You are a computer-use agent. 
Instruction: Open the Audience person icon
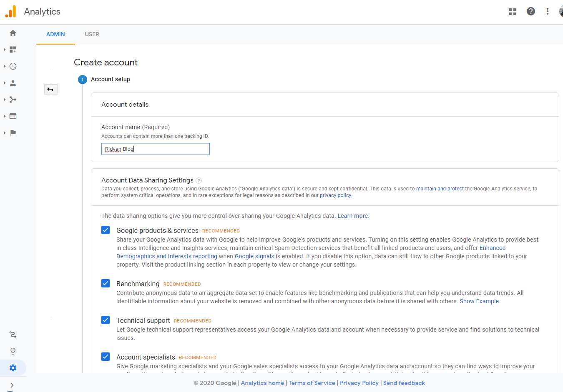[x=13, y=83]
